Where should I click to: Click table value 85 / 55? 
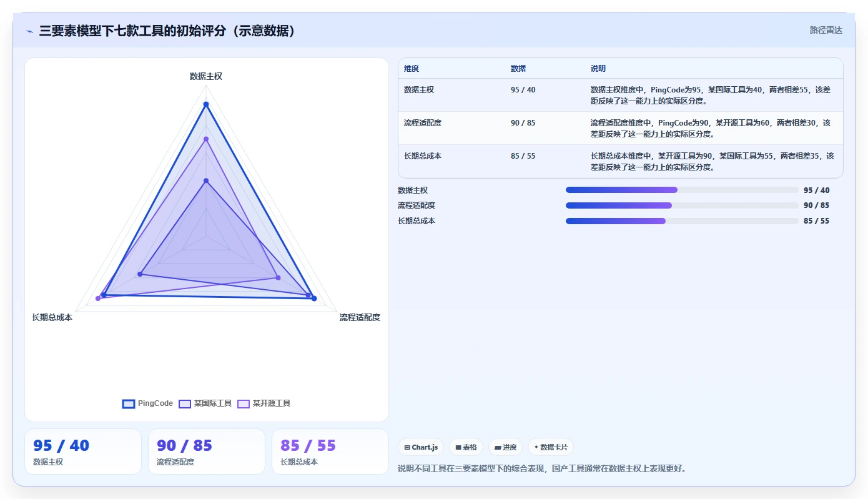coord(523,156)
